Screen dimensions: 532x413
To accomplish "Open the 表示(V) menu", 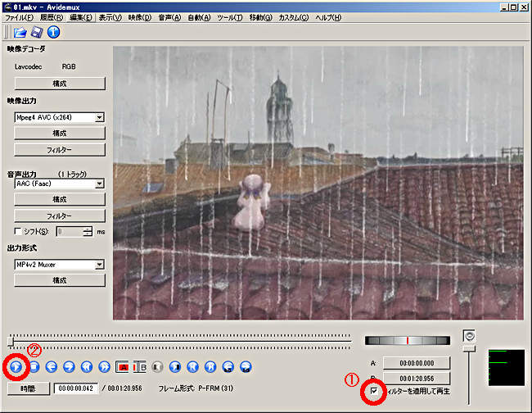I will click(110, 17).
